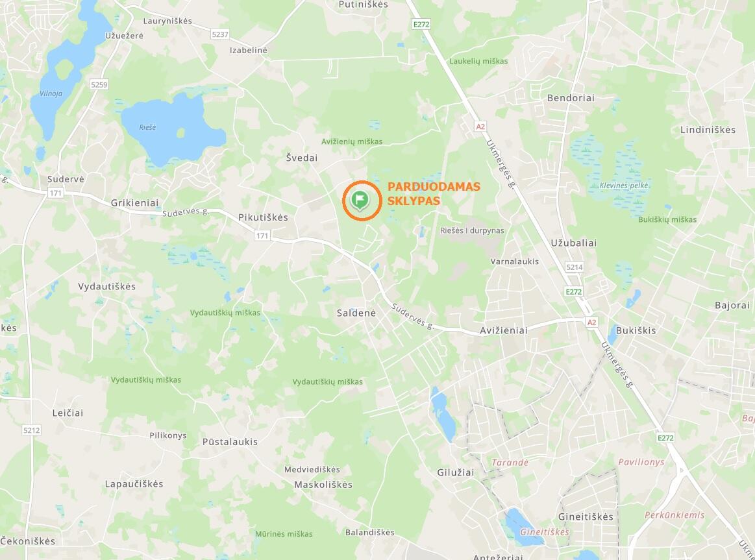Screen dimensions: 755x560
Task: Click the Klevinės pelkė wetland label
Action: [624, 186]
